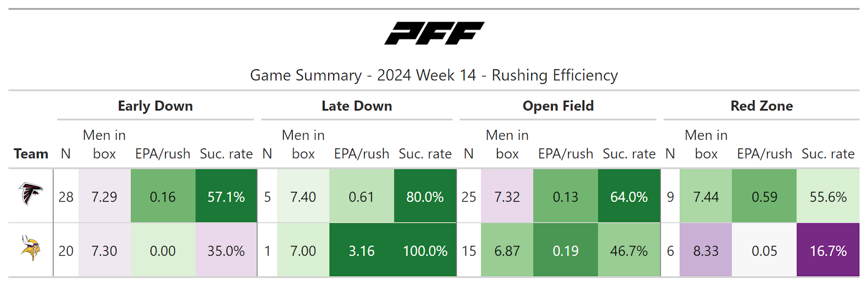Viewport: 868px width, 286px height.
Task: Click the Vikings early down 35.0% cell
Action: tap(226, 251)
